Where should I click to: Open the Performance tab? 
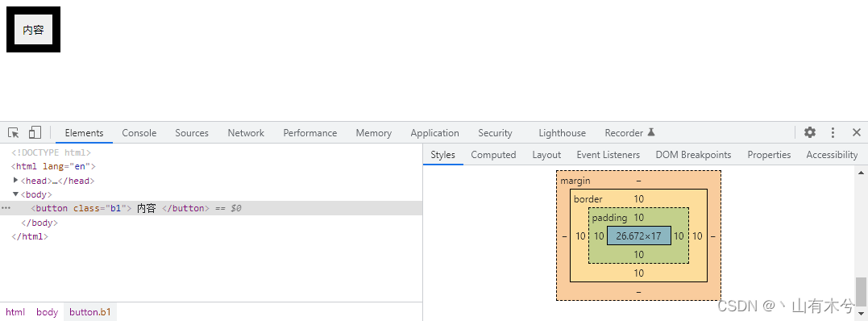(310, 133)
